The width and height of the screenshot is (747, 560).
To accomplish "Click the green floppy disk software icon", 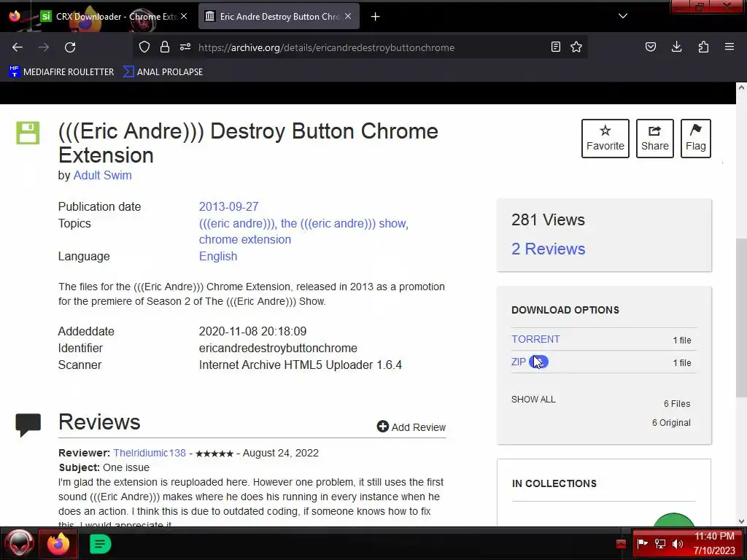I will pyautogui.click(x=28, y=133).
